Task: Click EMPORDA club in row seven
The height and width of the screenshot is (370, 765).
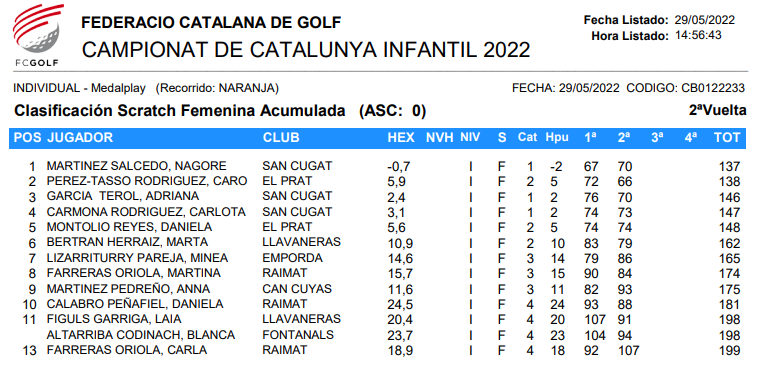Action: click(x=292, y=258)
